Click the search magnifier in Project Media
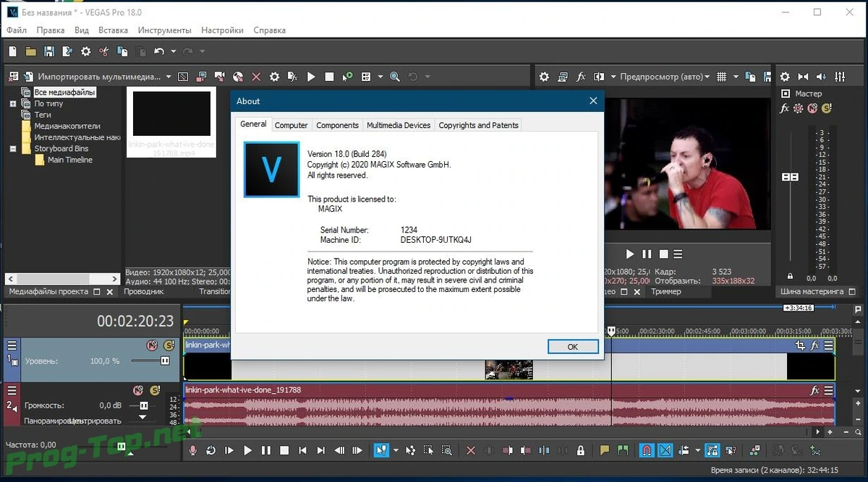 pyautogui.click(x=395, y=76)
